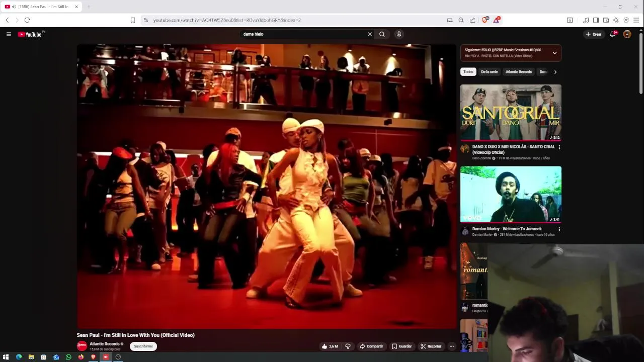Screen dimensions: 644x362
Task: Toggle the browser sidebar panel
Action: coord(596,20)
